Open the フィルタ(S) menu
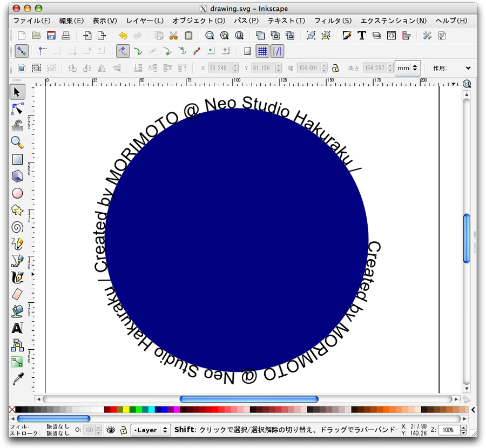The width and height of the screenshot is (486, 448). tap(333, 21)
